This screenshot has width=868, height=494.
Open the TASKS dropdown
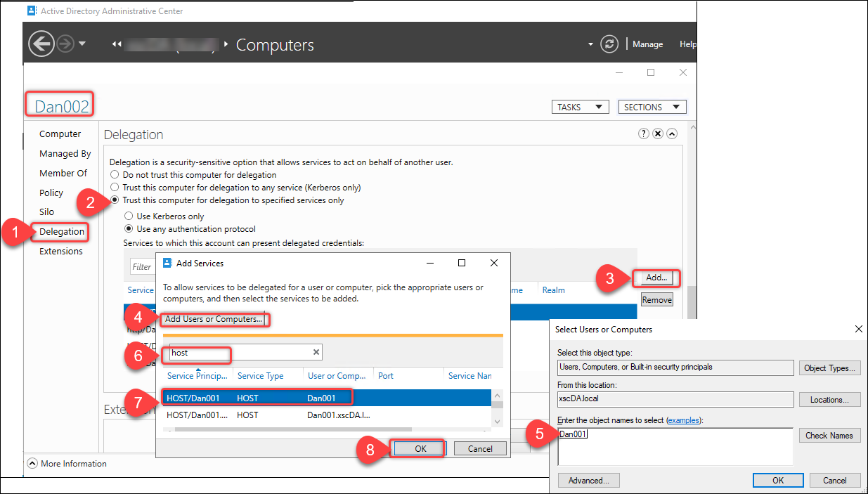tap(581, 106)
